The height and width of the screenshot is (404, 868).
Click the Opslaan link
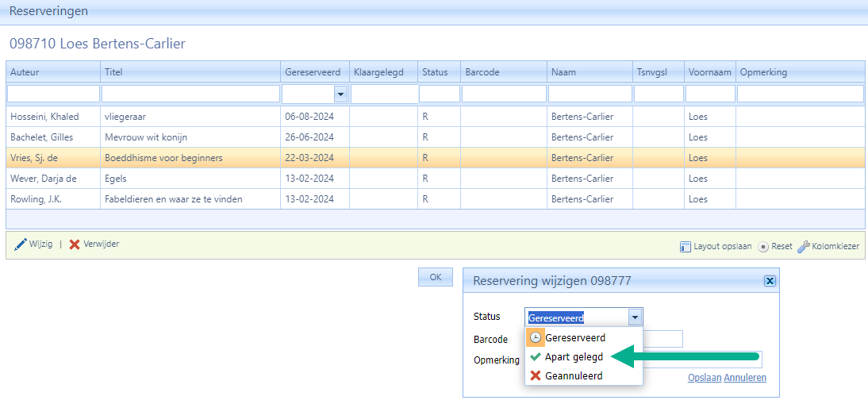(705, 378)
